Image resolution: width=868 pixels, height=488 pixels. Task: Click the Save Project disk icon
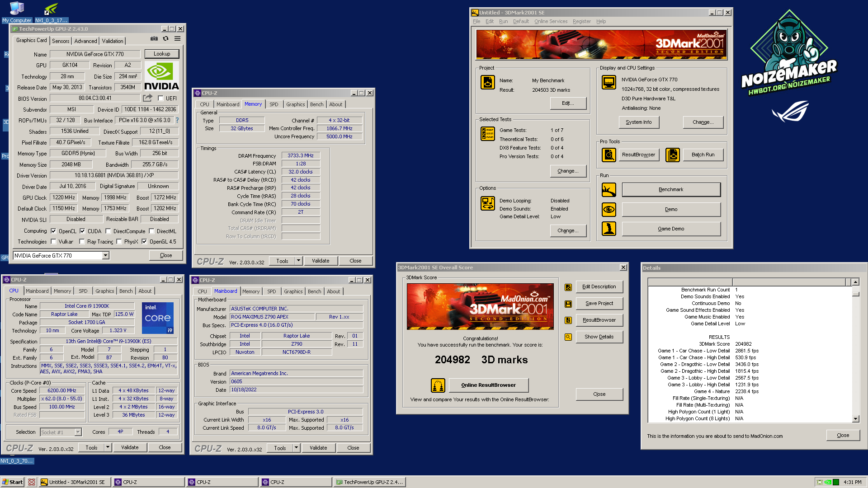tap(568, 304)
